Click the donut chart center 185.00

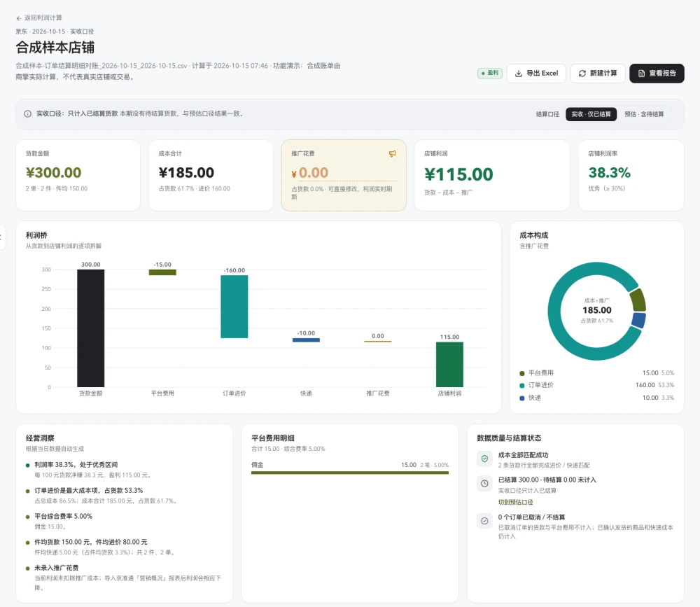tap(597, 310)
